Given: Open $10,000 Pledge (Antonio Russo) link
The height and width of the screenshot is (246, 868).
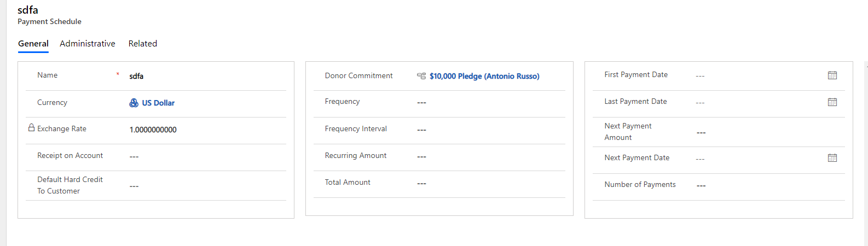Looking at the screenshot, I should [x=484, y=76].
